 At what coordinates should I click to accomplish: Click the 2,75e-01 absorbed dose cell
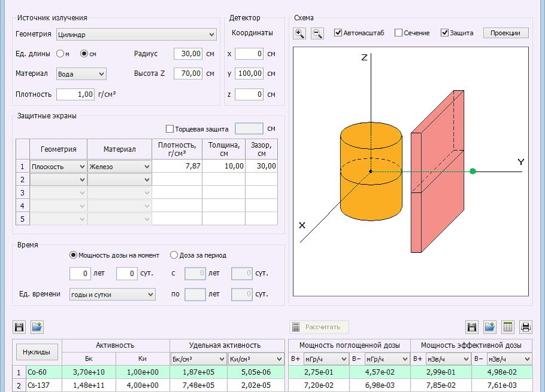tap(319, 372)
